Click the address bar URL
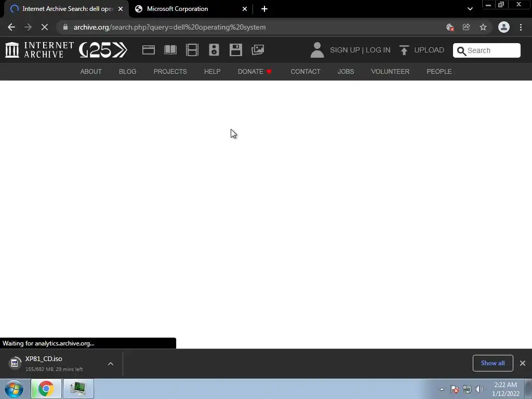 170,27
